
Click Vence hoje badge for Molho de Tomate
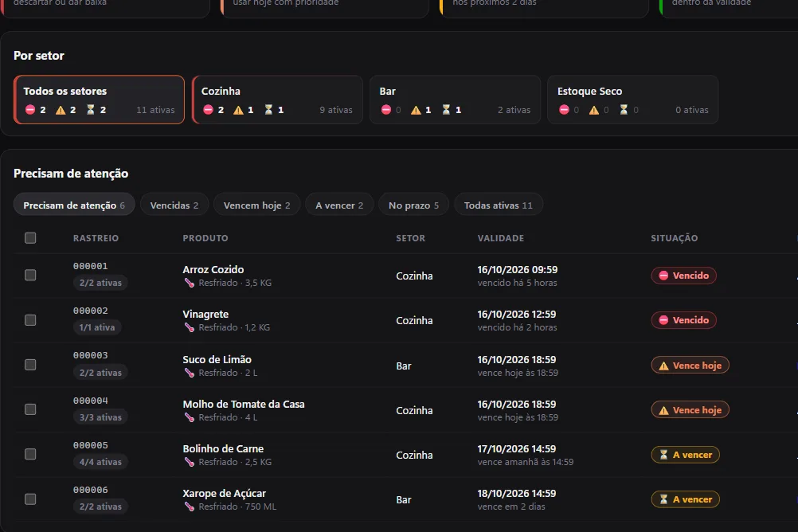click(x=690, y=410)
